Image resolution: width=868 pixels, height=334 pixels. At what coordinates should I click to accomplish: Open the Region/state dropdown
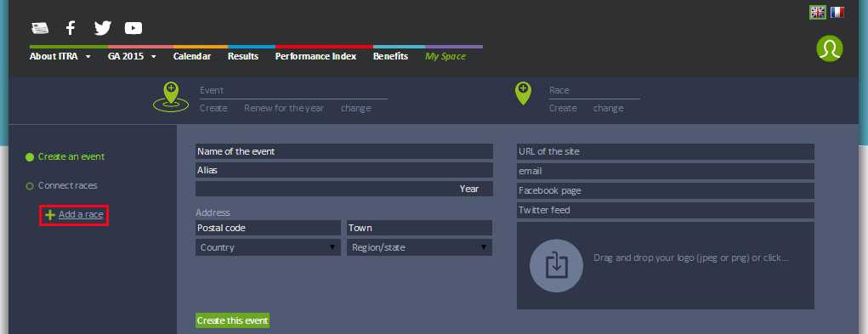pos(419,247)
